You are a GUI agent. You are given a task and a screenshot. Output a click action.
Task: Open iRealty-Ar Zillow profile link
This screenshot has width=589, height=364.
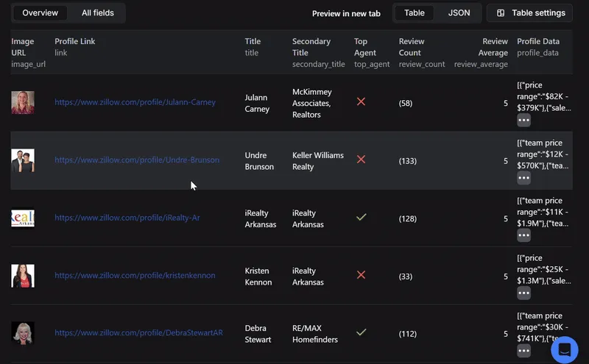127,218
